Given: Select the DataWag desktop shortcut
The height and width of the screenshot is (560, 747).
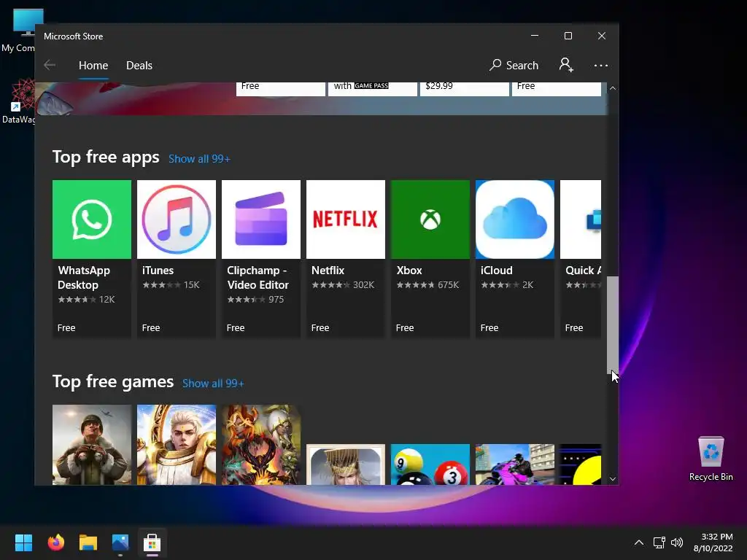Looking at the screenshot, I should pyautogui.click(x=19, y=102).
